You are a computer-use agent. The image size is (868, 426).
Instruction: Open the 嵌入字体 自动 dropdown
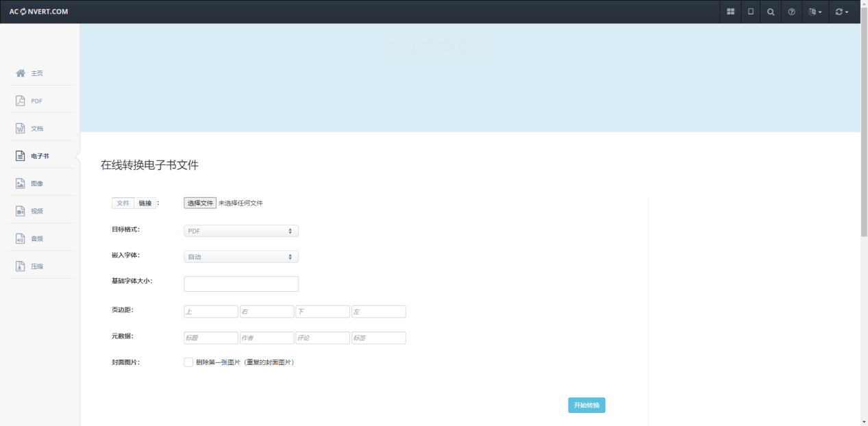[241, 257]
